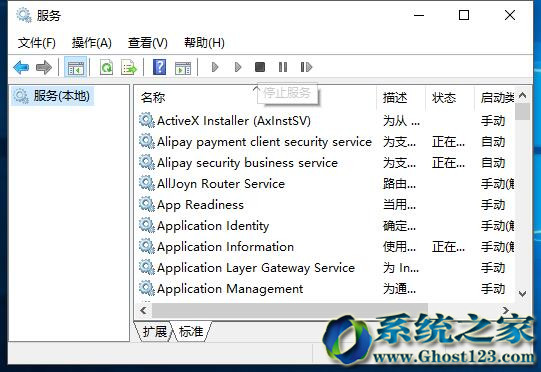Click the Services gear icon in title bar
The height and width of the screenshot is (372, 541).
point(24,15)
